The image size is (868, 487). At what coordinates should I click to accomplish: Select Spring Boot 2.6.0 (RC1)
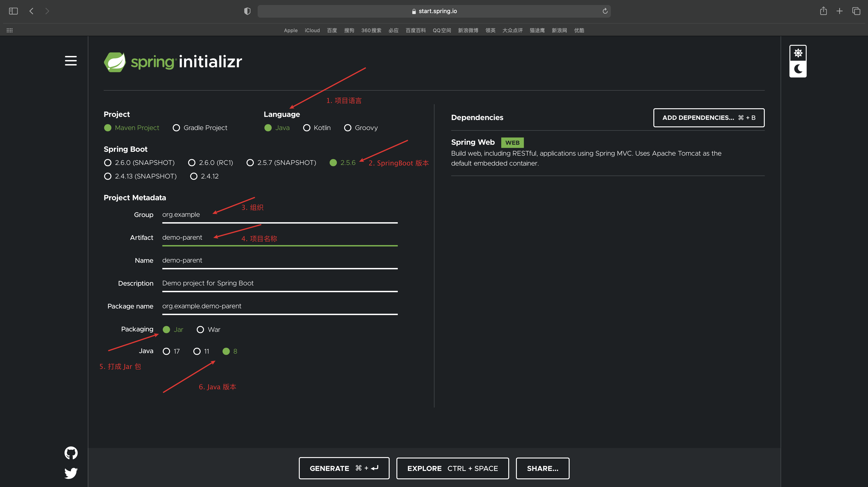click(192, 163)
